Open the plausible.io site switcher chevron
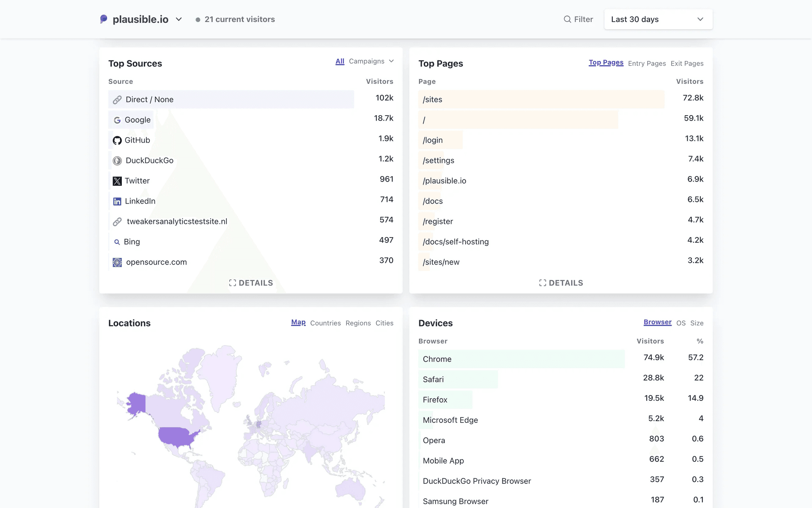812x508 pixels. (179, 19)
